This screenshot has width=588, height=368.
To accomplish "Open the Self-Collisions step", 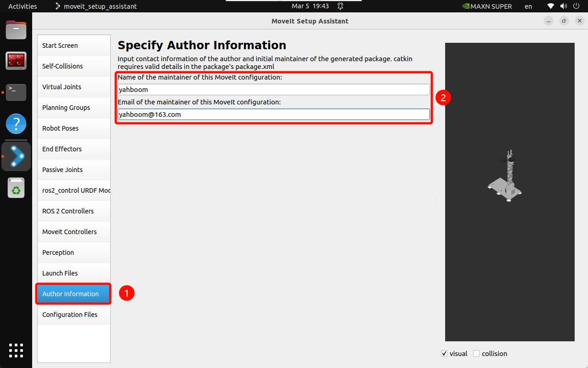I will click(74, 66).
